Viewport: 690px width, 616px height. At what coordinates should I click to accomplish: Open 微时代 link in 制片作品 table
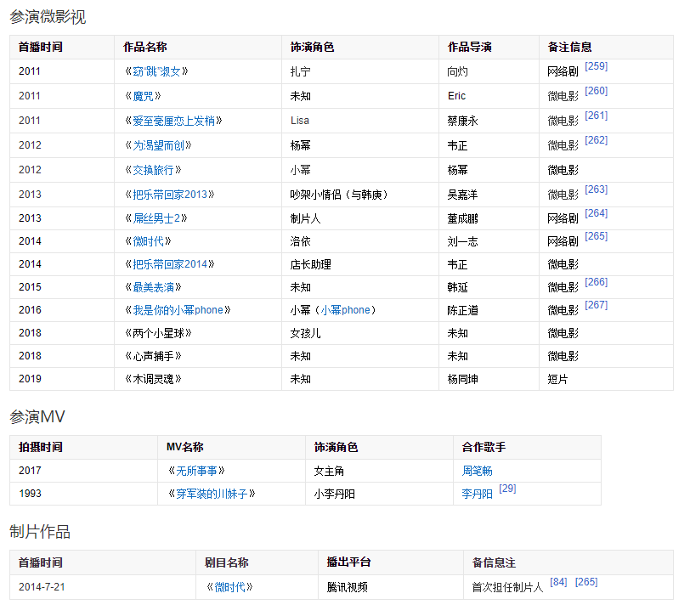(x=229, y=587)
